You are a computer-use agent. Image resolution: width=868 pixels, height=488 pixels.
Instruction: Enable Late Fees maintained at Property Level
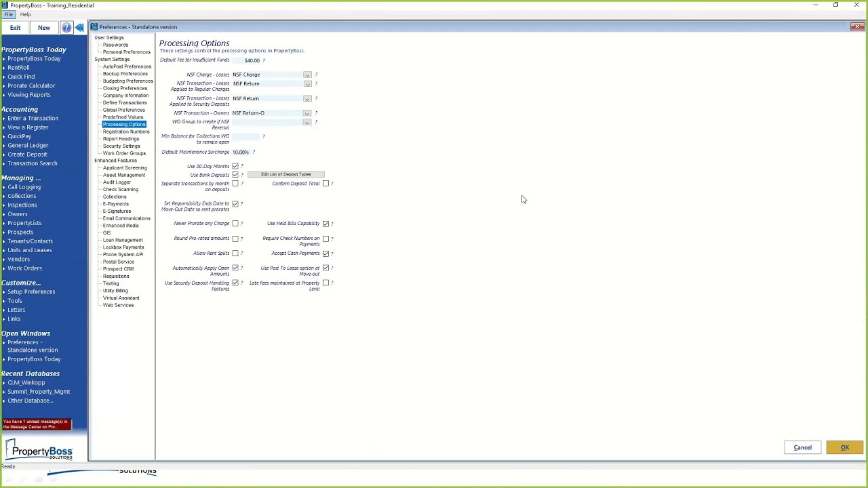pos(325,283)
